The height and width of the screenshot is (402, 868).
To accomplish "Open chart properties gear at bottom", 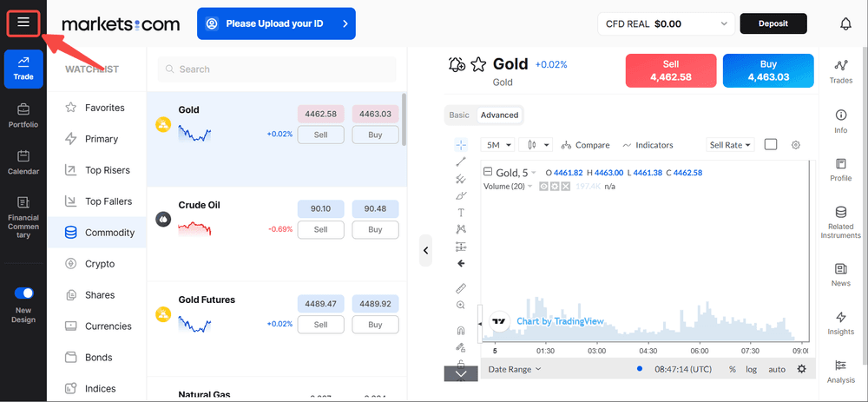I will click(x=801, y=369).
